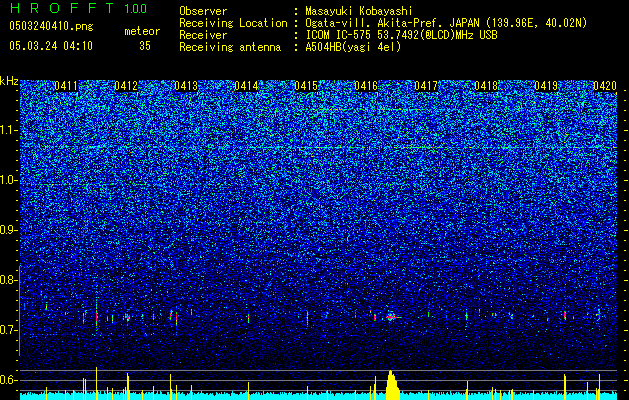Click the receiver value ICOM IC-575 53.7492 MHz

pos(401,35)
